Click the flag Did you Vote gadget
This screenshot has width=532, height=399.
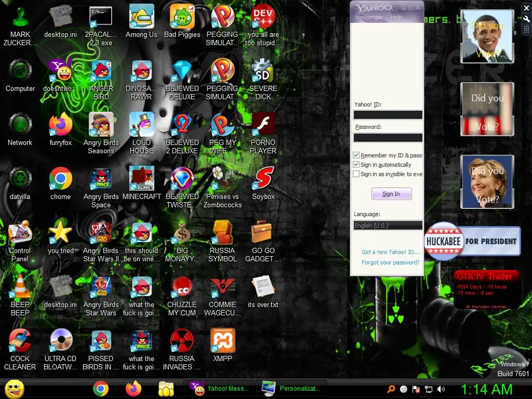tap(487, 109)
